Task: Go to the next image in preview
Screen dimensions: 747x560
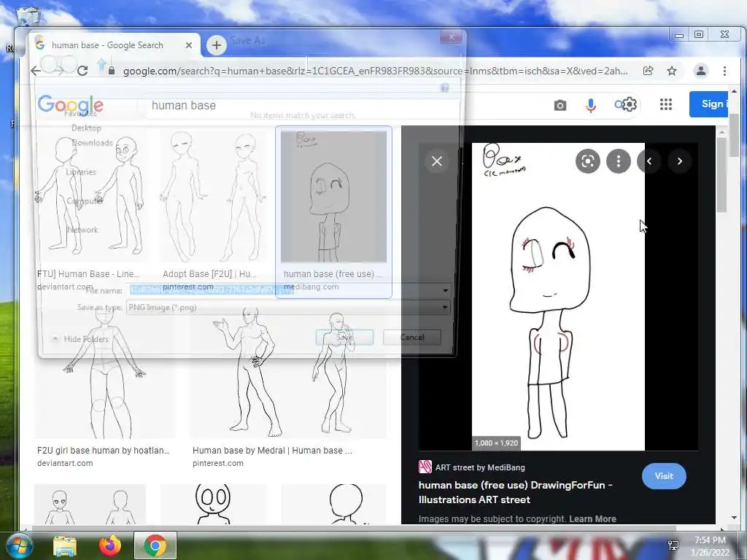Action: 680,161
